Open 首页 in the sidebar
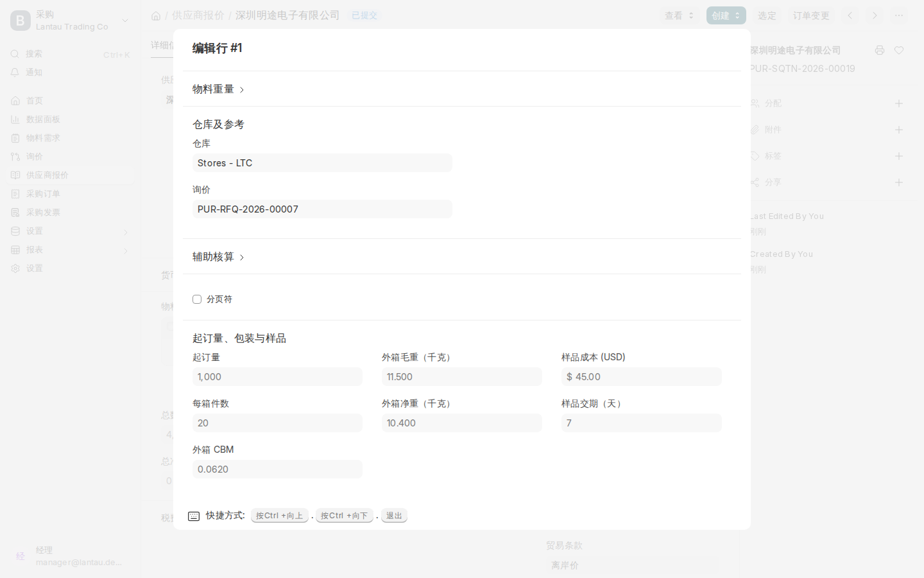This screenshot has height=578, width=924. (71, 101)
